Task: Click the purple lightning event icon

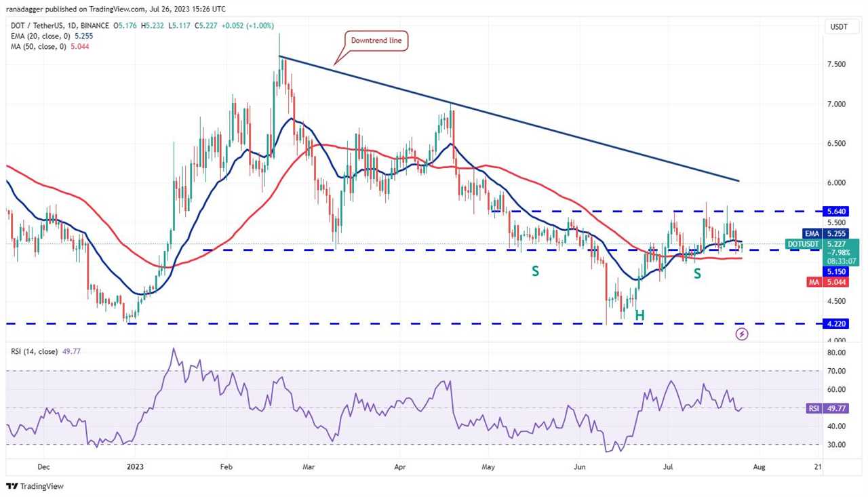Action: point(742,334)
